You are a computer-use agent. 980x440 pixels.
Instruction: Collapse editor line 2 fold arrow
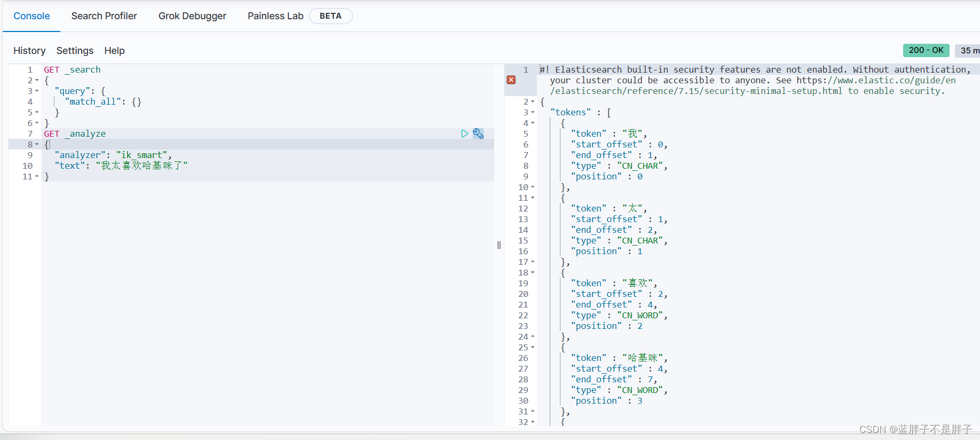click(x=37, y=80)
